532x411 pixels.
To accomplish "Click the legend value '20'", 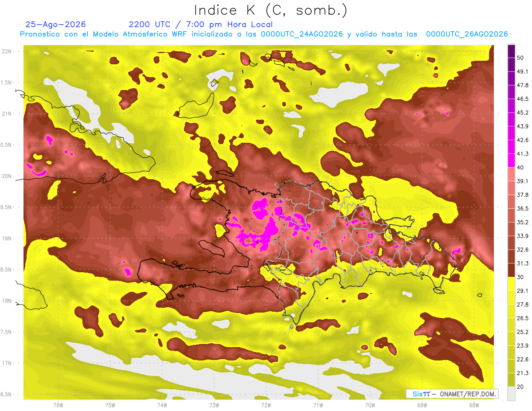I will [x=520, y=387].
